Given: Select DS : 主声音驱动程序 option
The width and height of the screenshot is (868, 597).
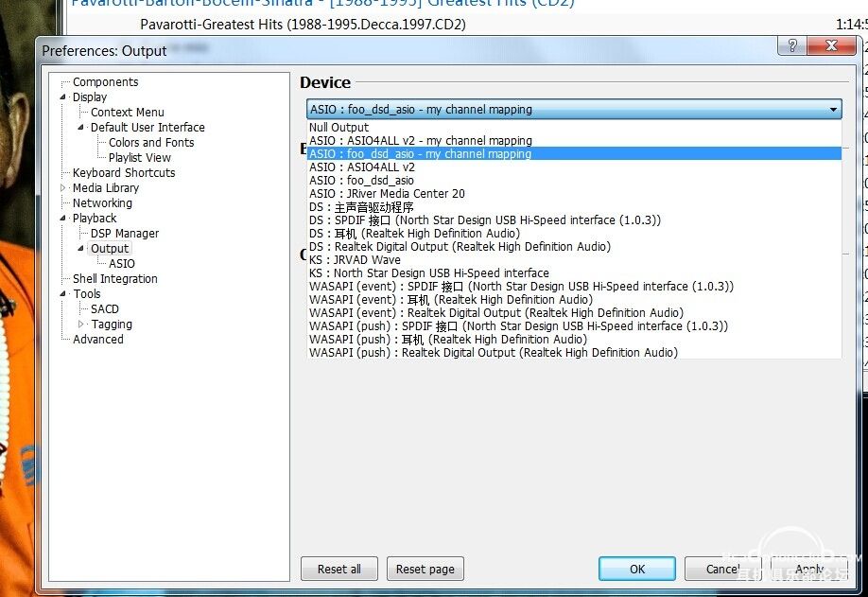Looking at the screenshot, I should tap(574, 207).
